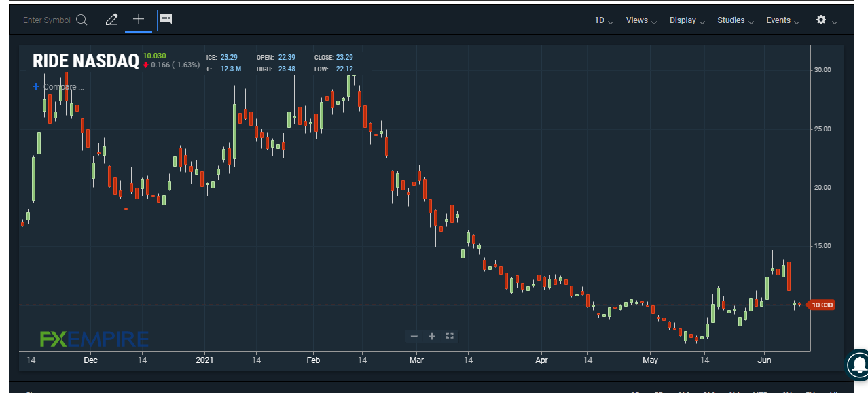Click the 30.00 price axis label
The height and width of the screenshot is (393, 868).
click(822, 70)
